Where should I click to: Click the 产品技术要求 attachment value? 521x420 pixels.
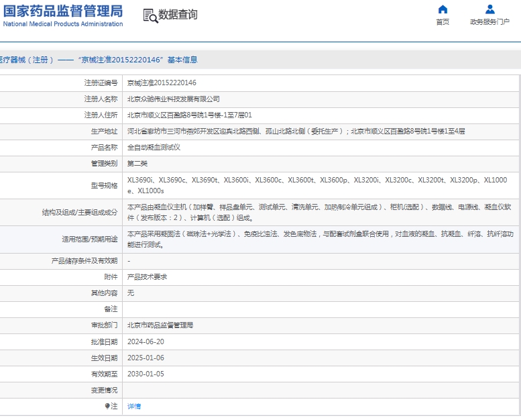click(x=147, y=277)
